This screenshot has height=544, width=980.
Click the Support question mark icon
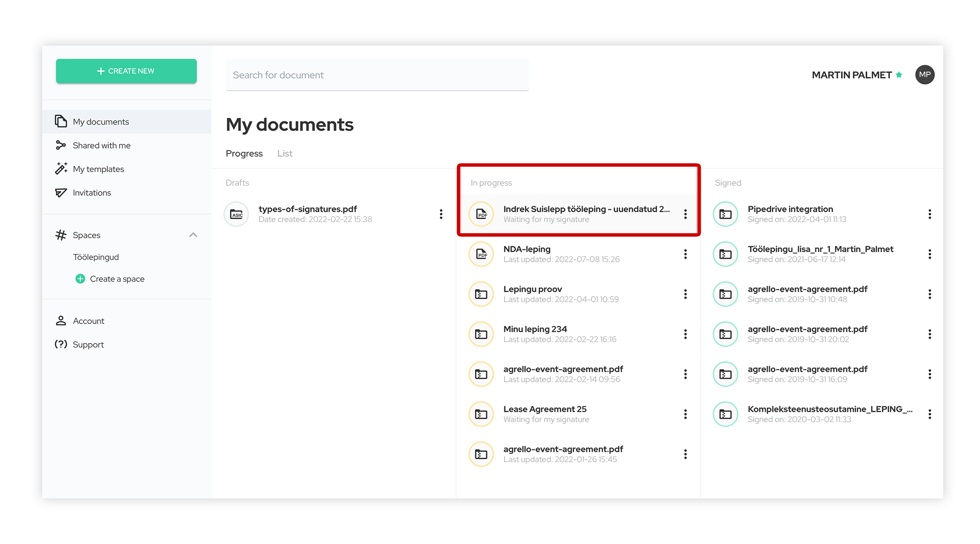coord(61,344)
